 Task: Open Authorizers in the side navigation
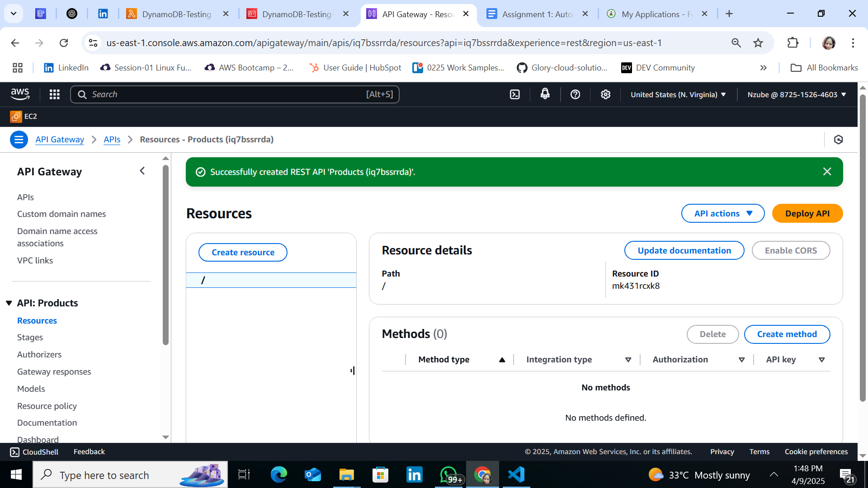[39, 355]
